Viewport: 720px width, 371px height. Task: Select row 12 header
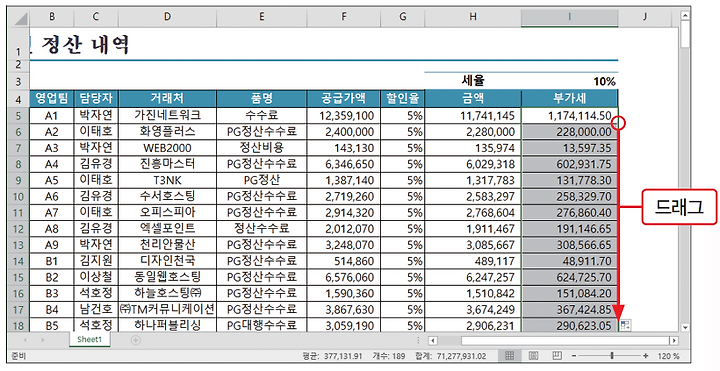pos(18,228)
